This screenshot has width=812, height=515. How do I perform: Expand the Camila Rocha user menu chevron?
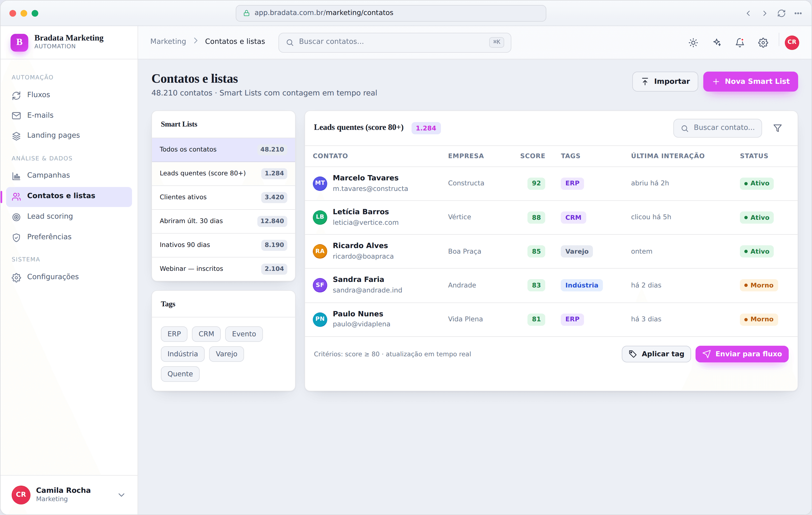pyautogui.click(x=121, y=495)
